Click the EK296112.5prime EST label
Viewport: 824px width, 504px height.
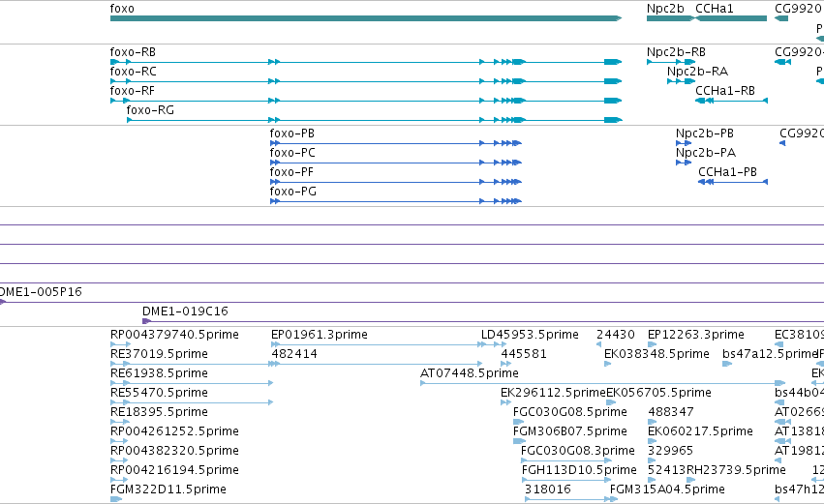[x=553, y=393]
